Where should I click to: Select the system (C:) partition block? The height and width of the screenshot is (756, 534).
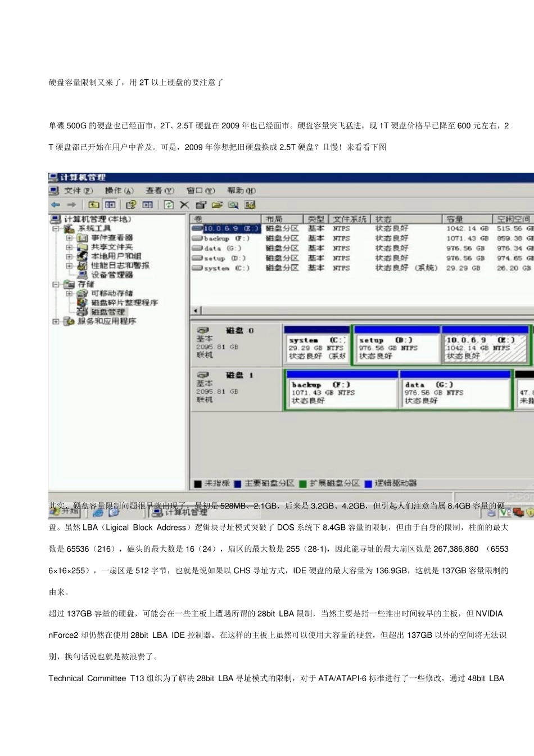(x=317, y=344)
